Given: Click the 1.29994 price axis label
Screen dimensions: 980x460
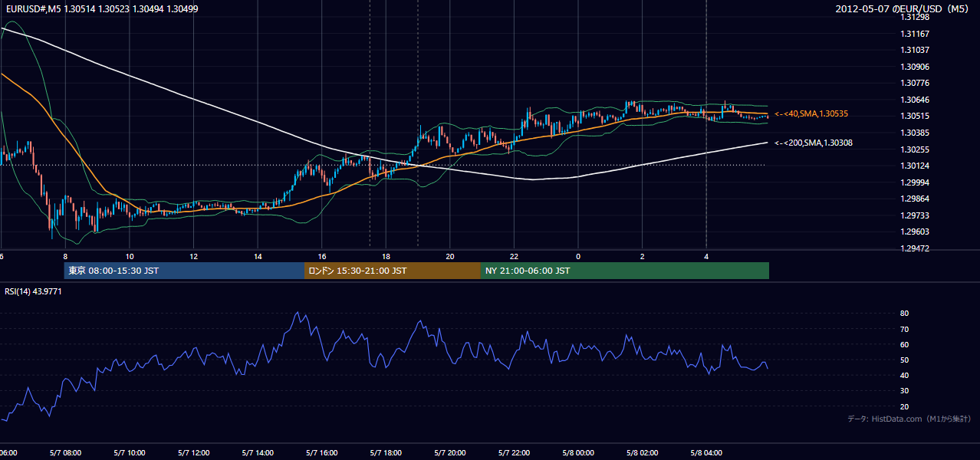Looking at the screenshot, I should click(x=916, y=182).
